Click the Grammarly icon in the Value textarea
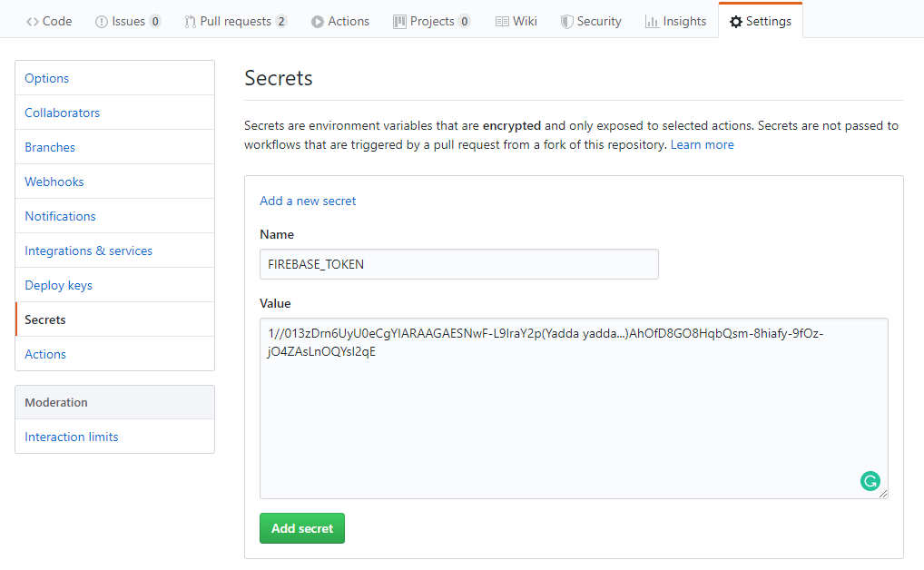This screenshot has width=924, height=570. coord(870,480)
